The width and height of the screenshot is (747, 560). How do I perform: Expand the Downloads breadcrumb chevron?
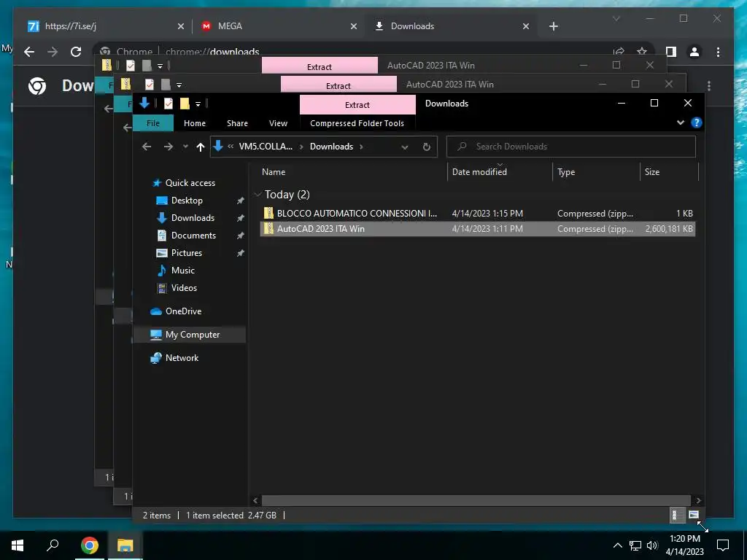(x=361, y=147)
